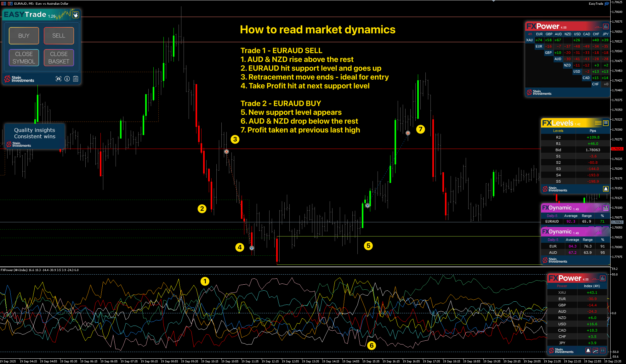Image resolution: width=626 pixels, height=364 pixels.
Task: Click the SELL button
Action: pos(59,36)
